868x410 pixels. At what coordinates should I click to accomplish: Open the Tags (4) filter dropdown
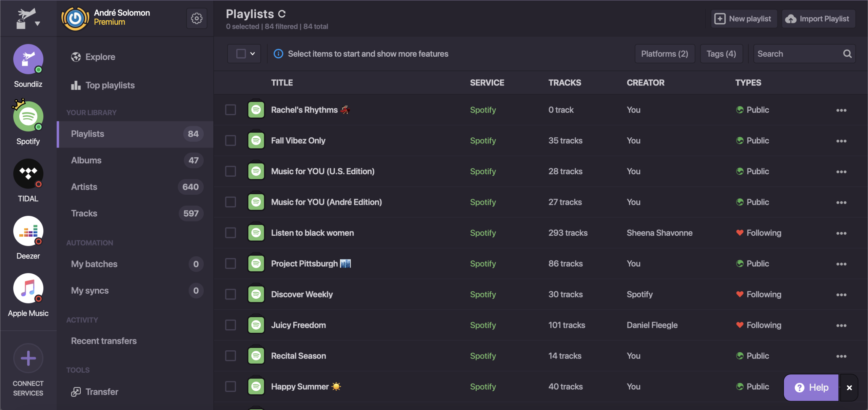[721, 54]
